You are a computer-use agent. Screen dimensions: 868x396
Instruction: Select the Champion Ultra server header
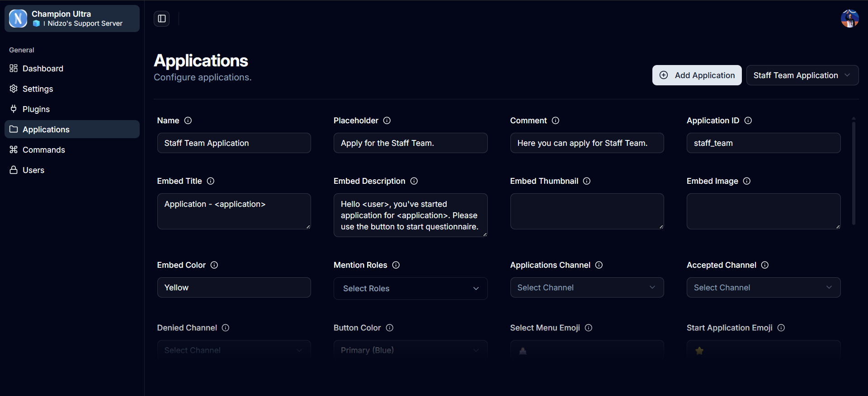coord(72,19)
